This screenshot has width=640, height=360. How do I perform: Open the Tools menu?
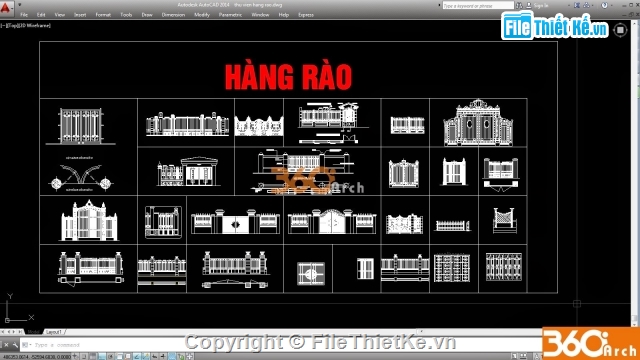126,15
